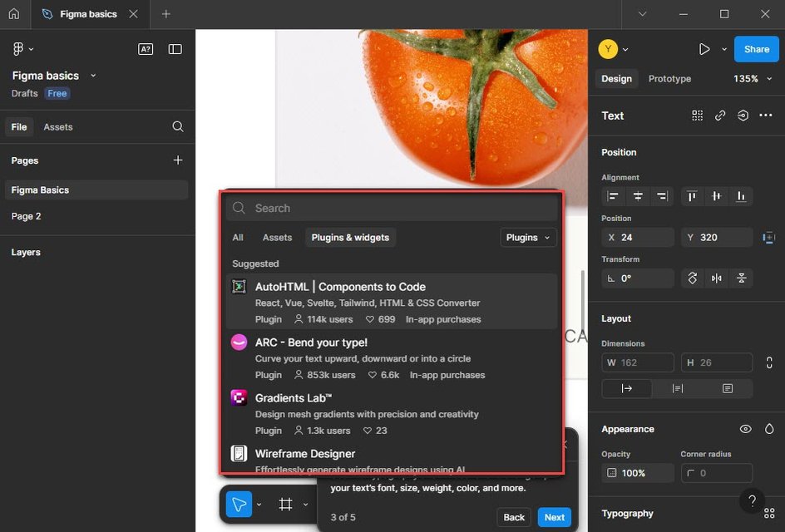Click the height H field
The width and height of the screenshot is (785, 532).
pyautogui.click(x=717, y=362)
